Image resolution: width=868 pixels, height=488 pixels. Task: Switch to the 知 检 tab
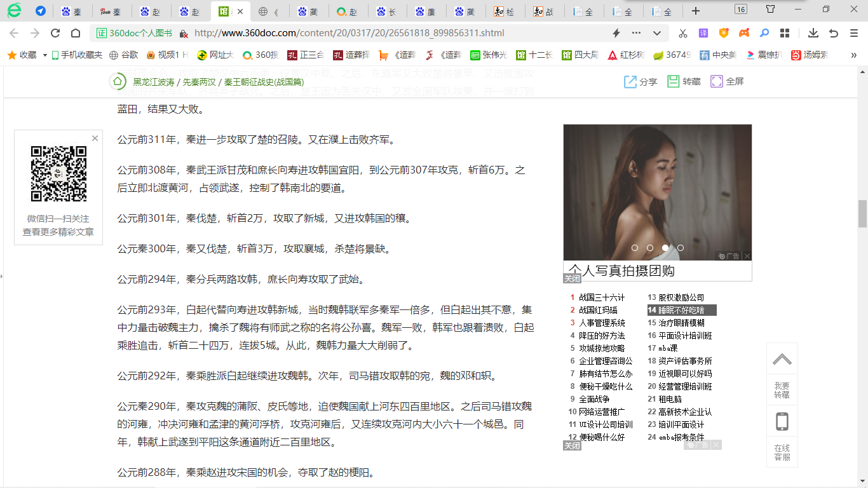click(x=505, y=11)
